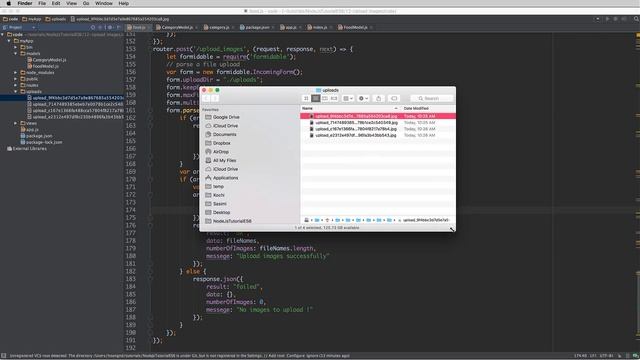Open CategoryModel.js from the project tree

point(47,60)
